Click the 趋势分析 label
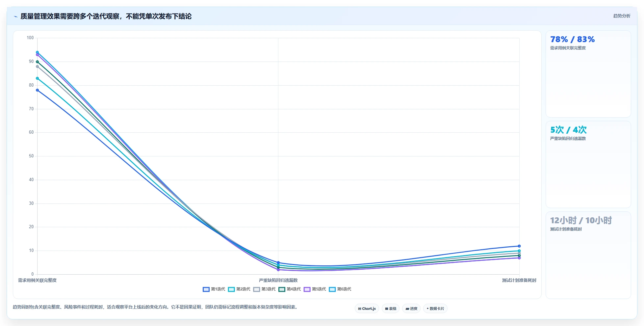The height and width of the screenshot is (326, 644). 622,16
